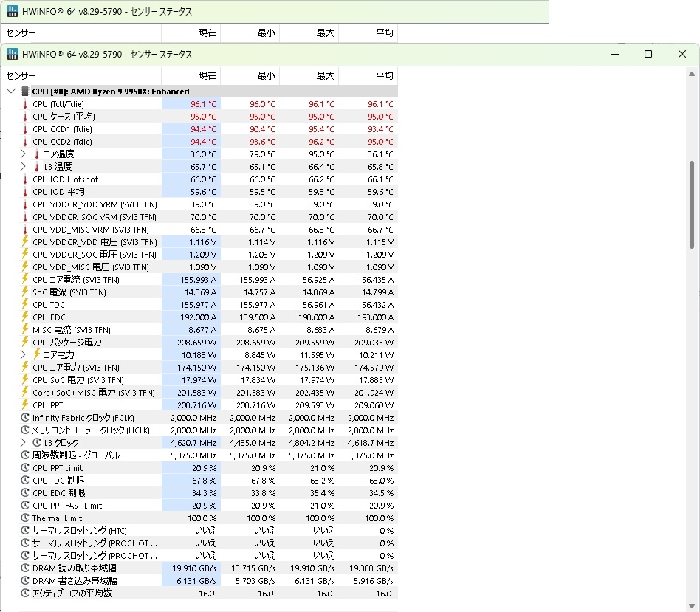The image size is (700, 612).
Task: Select the CPU SoC 電力 (SVI3 TFN) sensor label
Action: click(78, 380)
